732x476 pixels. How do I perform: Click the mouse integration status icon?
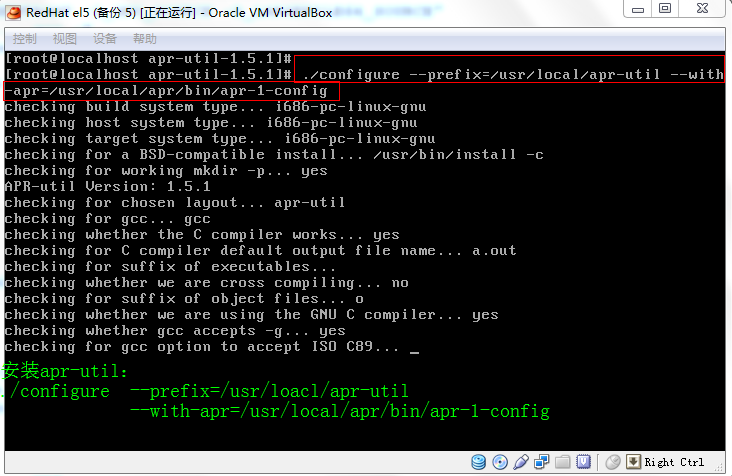(x=613, y=462)
